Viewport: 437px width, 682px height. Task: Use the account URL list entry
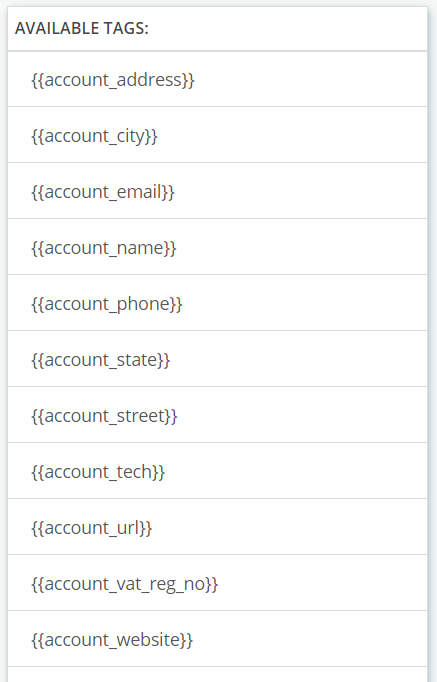217,527
